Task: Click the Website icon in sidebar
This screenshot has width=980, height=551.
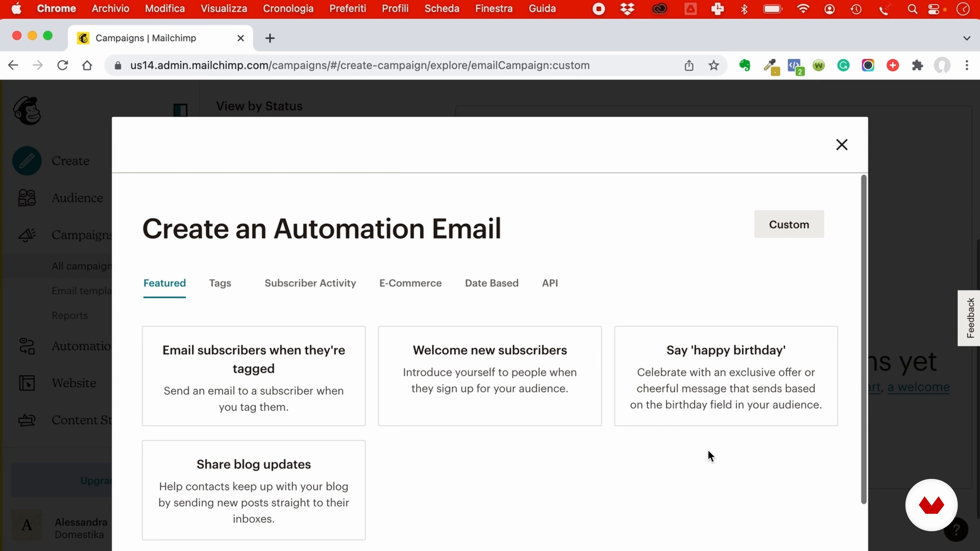Action: [x=27, y=383]
